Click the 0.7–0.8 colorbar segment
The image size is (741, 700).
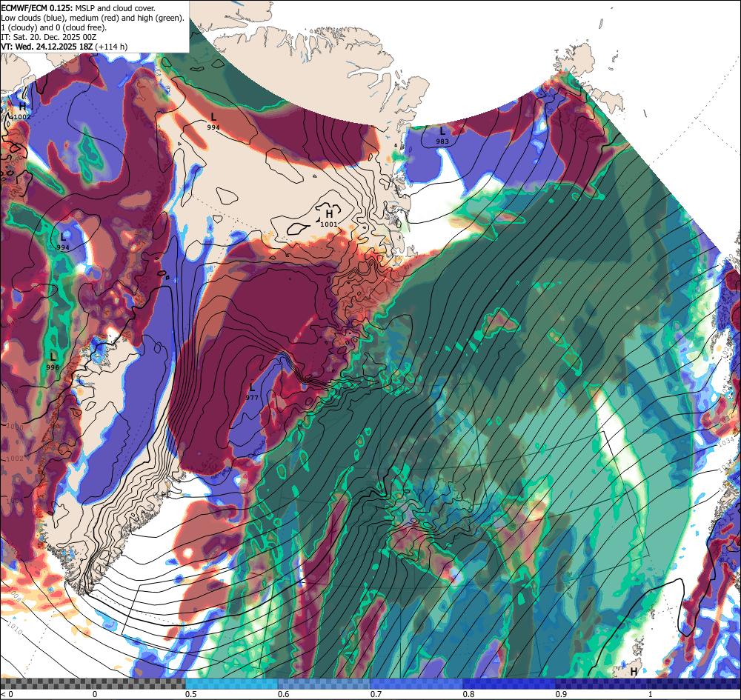tap(416, 684)
